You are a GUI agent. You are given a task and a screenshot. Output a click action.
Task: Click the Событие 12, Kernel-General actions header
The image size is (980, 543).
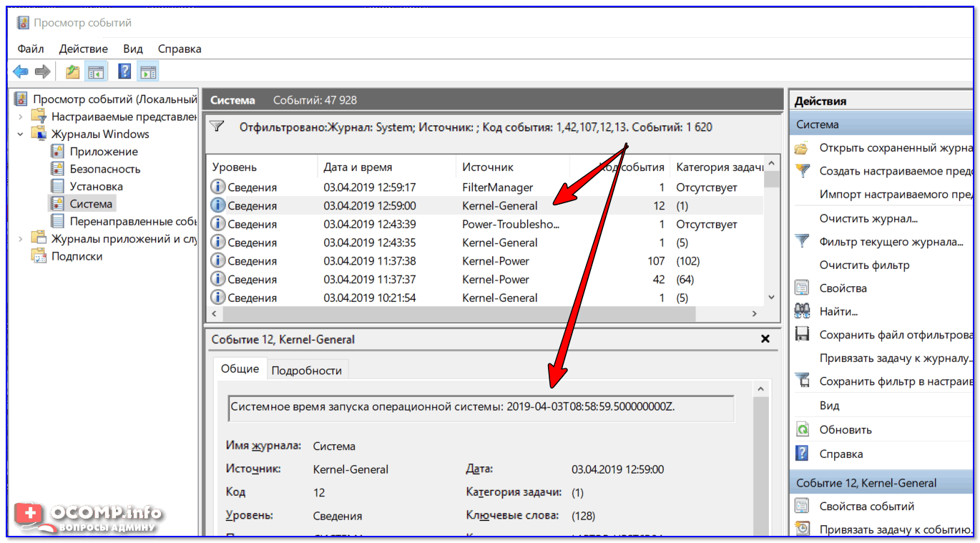(882, 483)
